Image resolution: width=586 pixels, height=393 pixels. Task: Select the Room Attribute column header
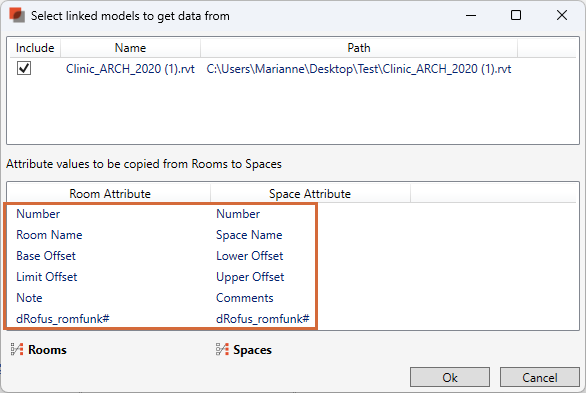click(110, 194)
